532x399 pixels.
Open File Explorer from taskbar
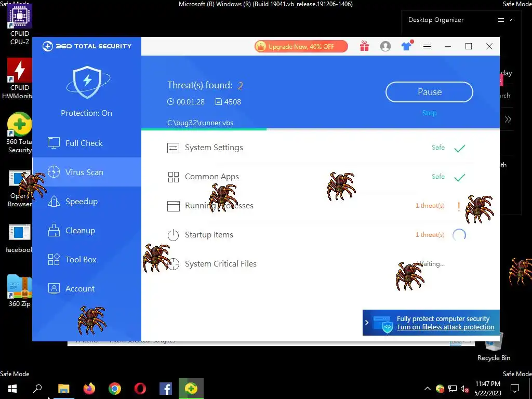pos(63,389)
